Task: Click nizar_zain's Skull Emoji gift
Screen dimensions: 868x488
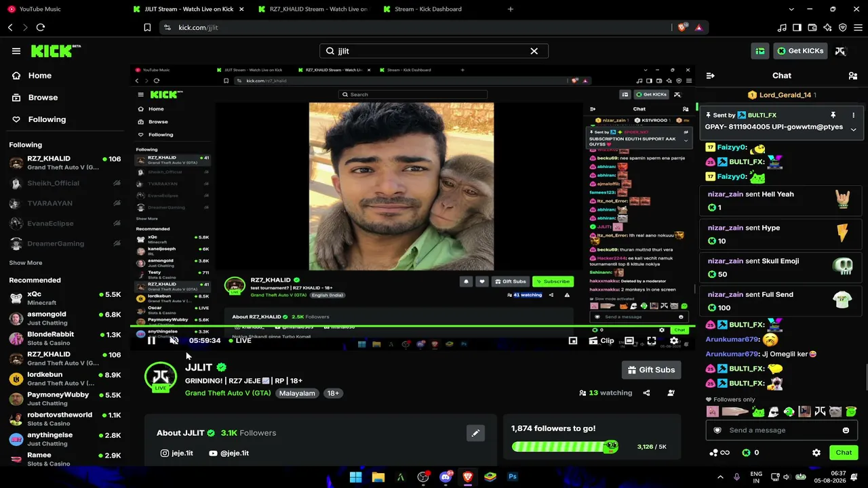Action: (781, 268)
